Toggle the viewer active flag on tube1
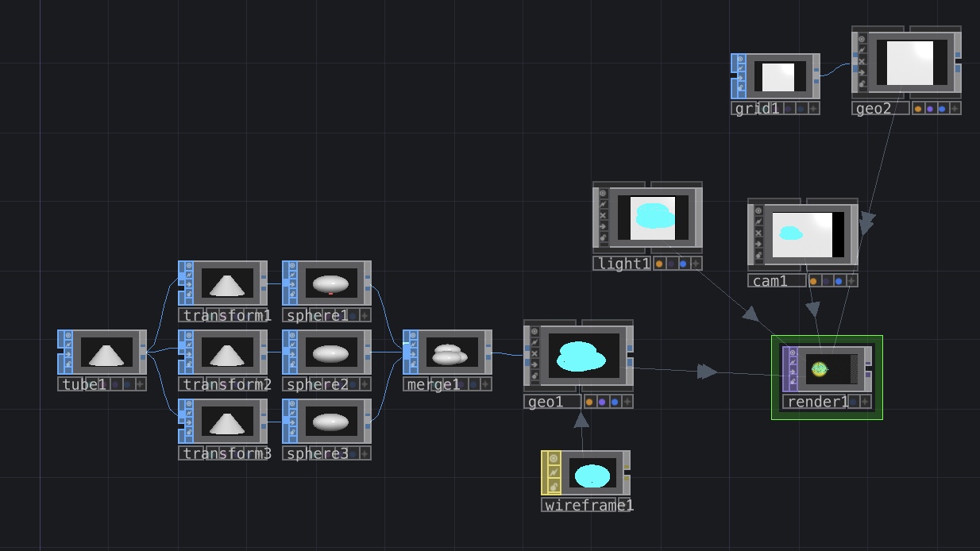 [68, 337]
